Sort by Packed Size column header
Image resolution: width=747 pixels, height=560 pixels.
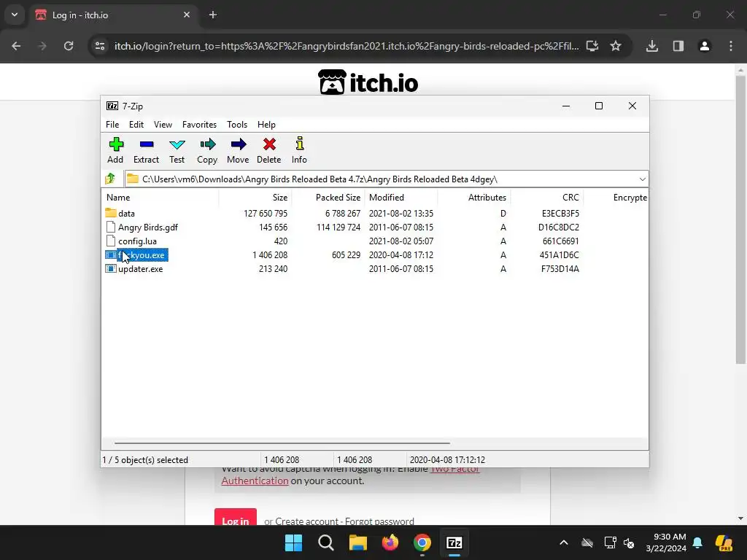point(328,197)
